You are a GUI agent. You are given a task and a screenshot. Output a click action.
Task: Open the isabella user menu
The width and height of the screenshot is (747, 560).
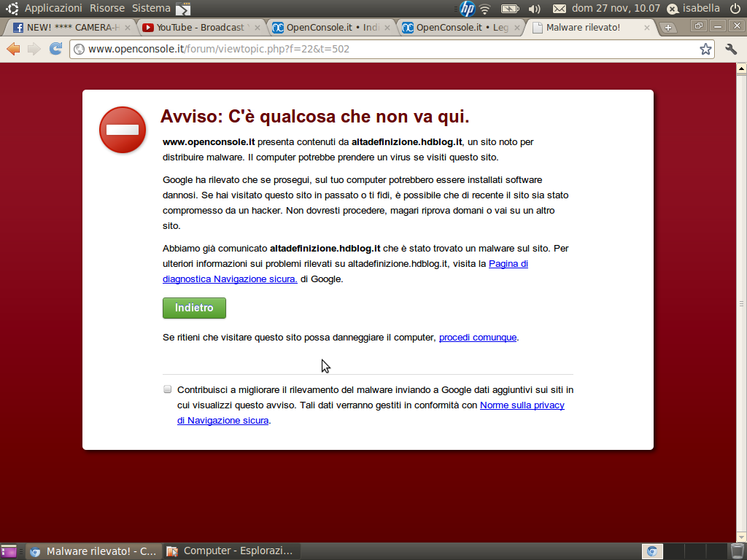[693, 8]
